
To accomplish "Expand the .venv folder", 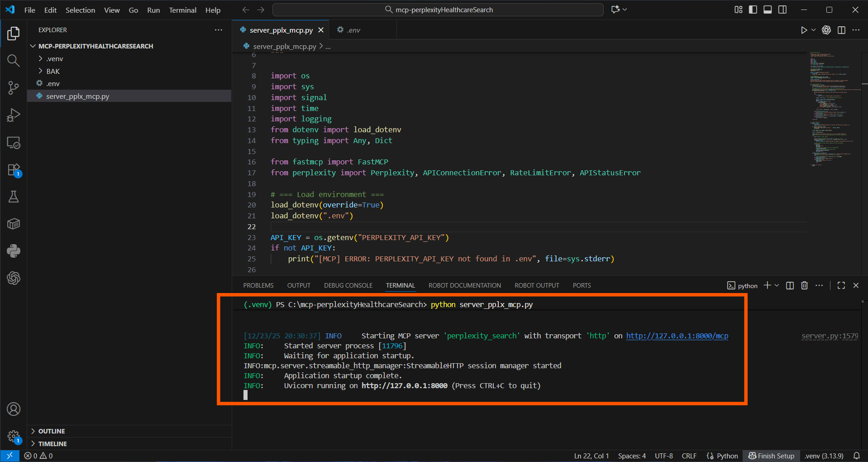I will coord(54,59).
